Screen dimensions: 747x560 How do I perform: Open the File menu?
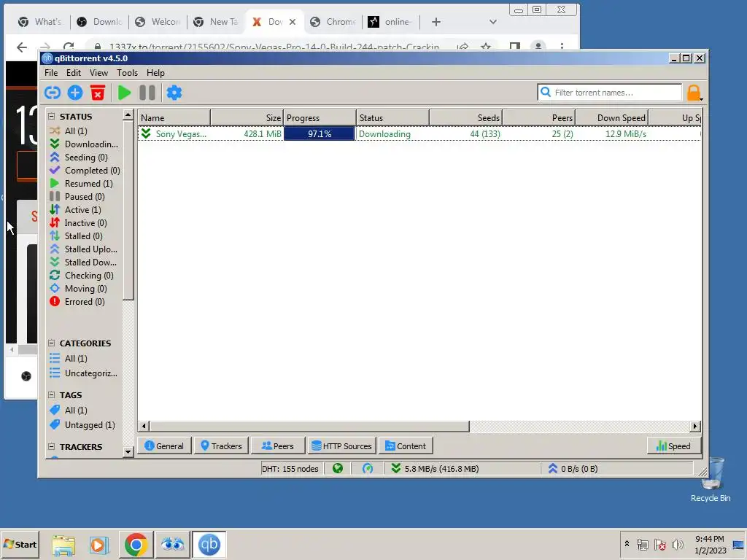[51, 73]
